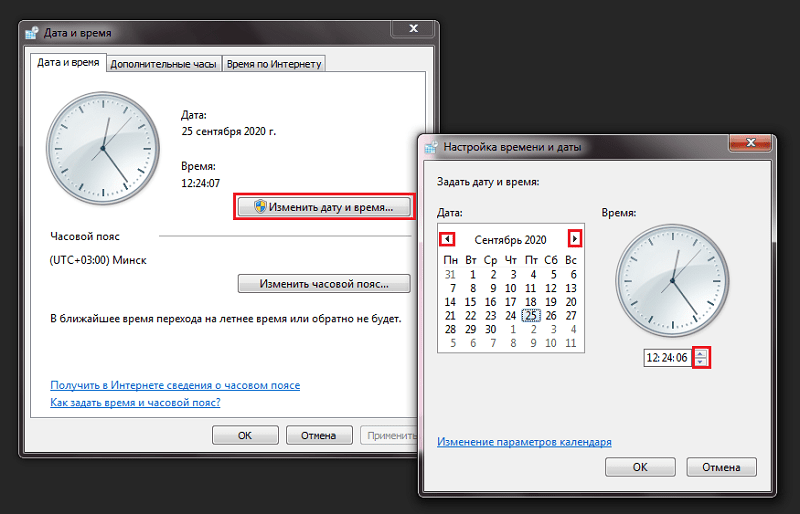
Task: Select day 24 in the calendar
Action: [x=511, y=315]
